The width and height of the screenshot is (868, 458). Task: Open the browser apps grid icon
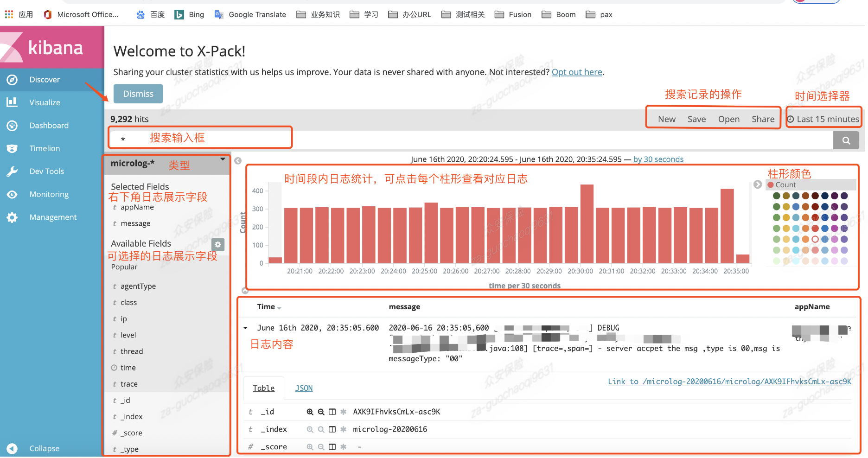9,14
